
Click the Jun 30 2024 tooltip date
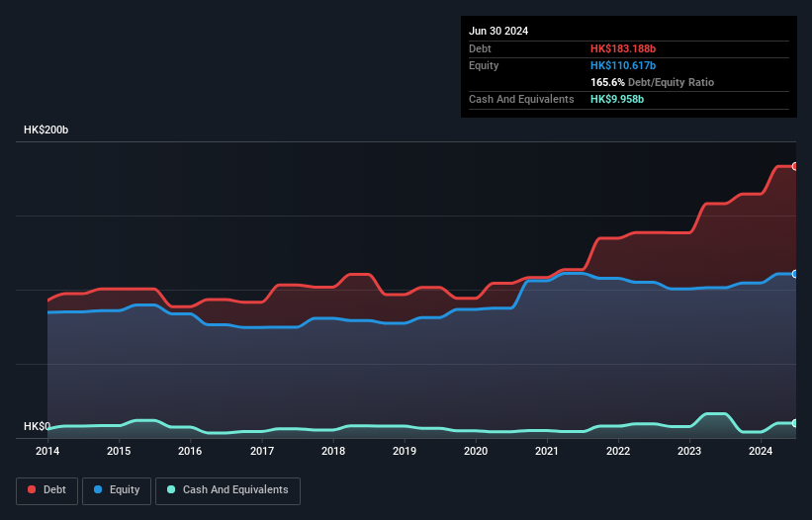(498, 31)
